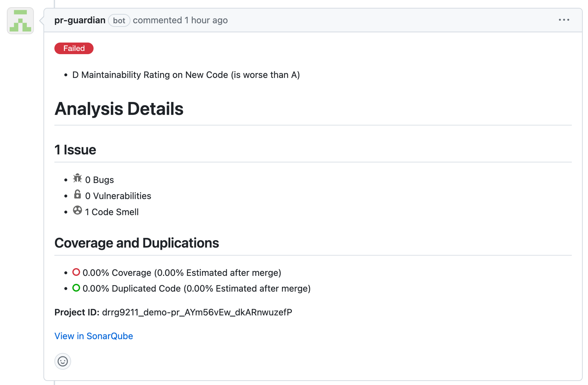Click the pr-guardian avatar icon
This screenshot has width=588, height=385.
coord(20,21)
